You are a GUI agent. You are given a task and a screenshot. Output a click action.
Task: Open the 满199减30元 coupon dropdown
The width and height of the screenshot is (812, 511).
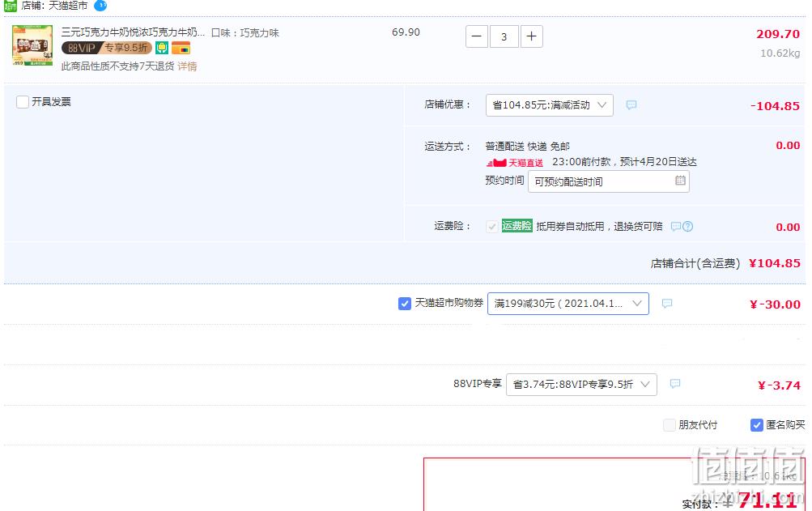click(x=568, y=304)
